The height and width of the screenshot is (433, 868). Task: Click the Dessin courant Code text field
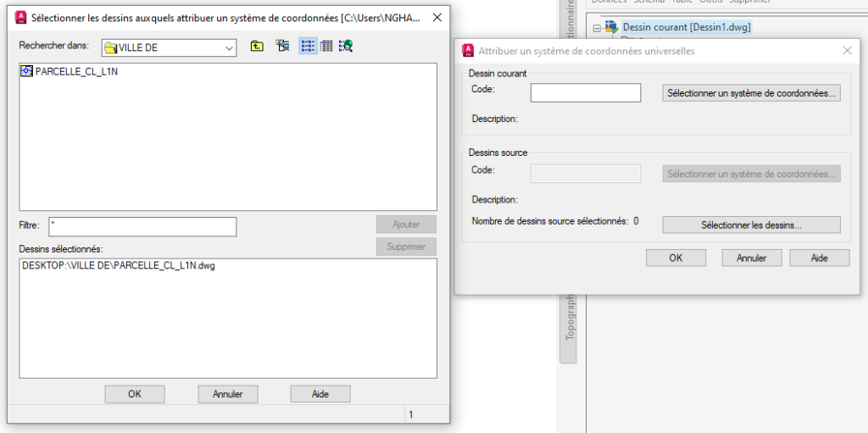(x=585, y=92)
